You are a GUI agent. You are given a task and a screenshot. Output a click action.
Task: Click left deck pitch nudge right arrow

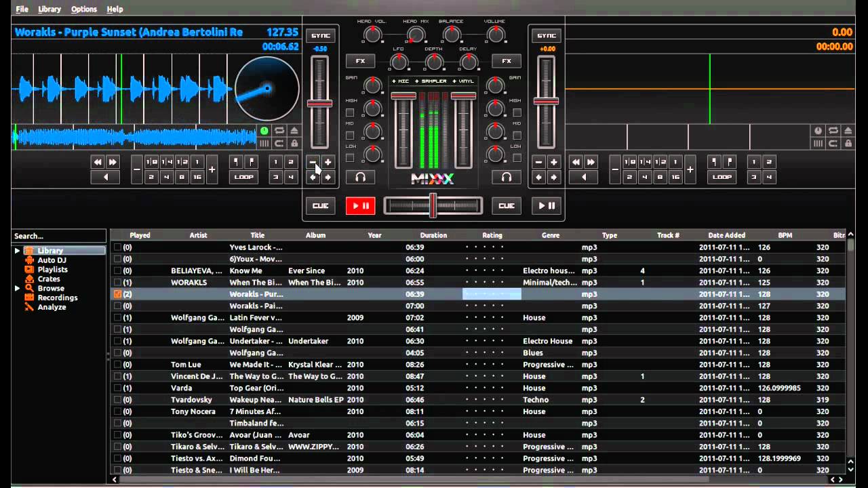click(328, 177)
